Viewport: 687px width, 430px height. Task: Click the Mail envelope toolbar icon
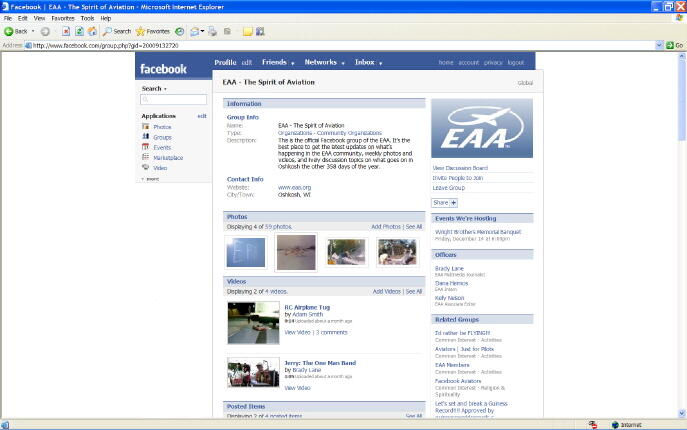(195, 32)
